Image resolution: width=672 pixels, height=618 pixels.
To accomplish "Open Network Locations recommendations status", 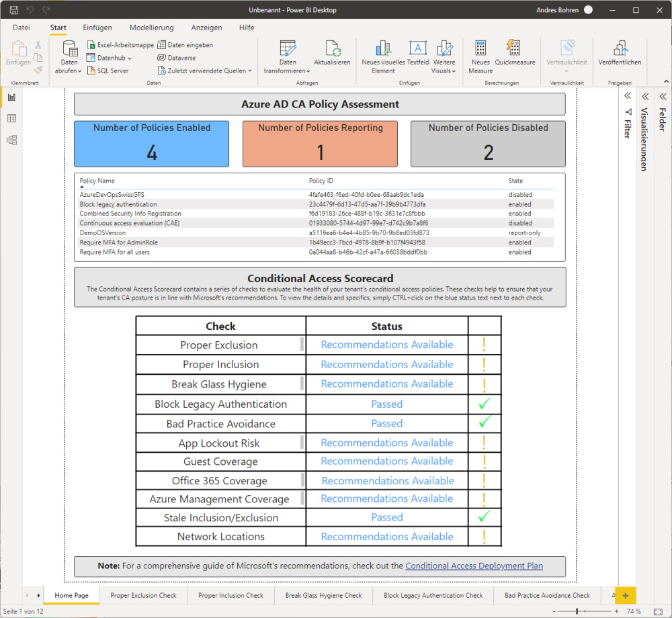I will pos(387,537).
